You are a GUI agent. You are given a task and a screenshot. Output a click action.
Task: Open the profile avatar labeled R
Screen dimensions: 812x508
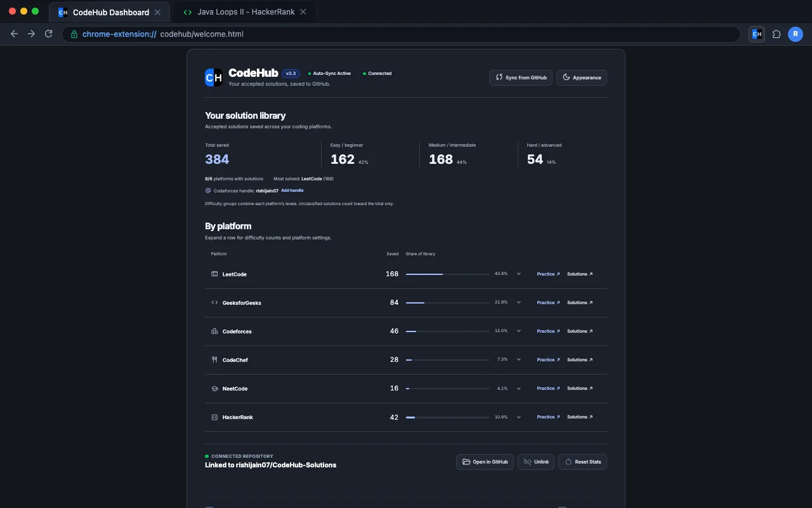click(796, 34)
